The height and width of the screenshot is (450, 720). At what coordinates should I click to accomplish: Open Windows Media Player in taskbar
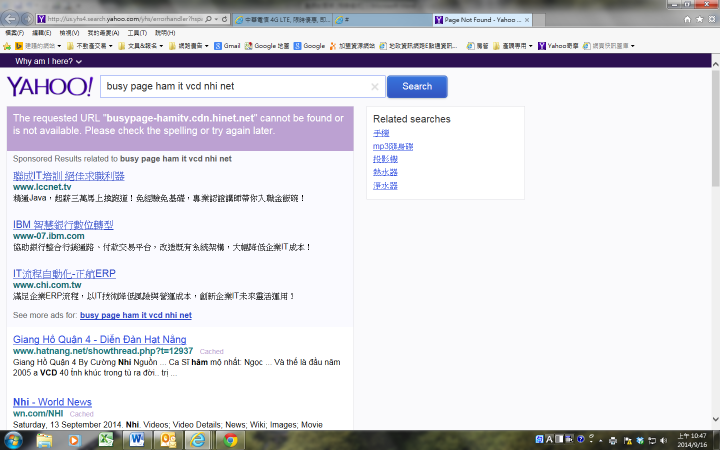(x=74, y=441)
